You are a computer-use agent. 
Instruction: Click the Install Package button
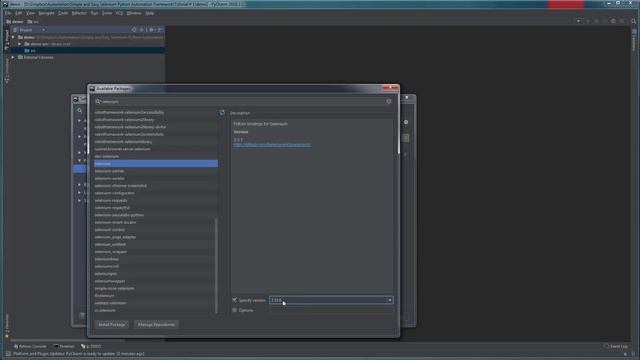112,324
